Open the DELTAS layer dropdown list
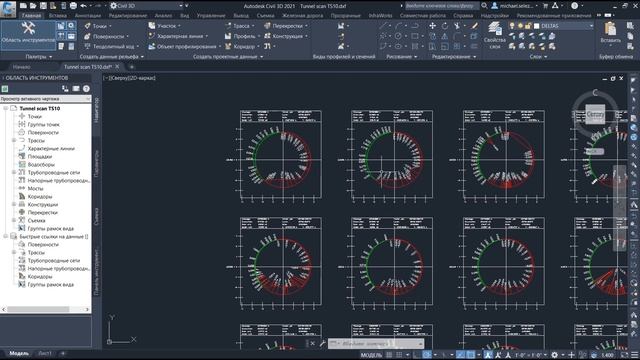 click(x=591, y=26)
